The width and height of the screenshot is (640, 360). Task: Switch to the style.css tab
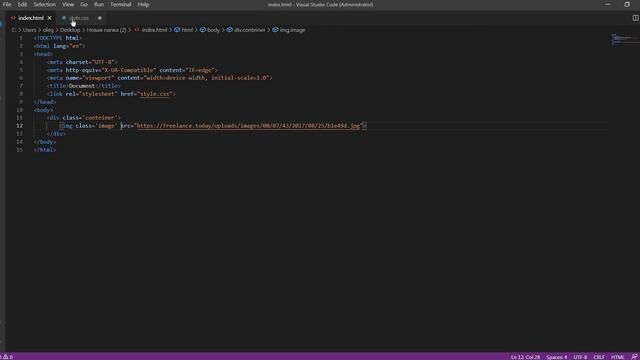coord(78,18)
